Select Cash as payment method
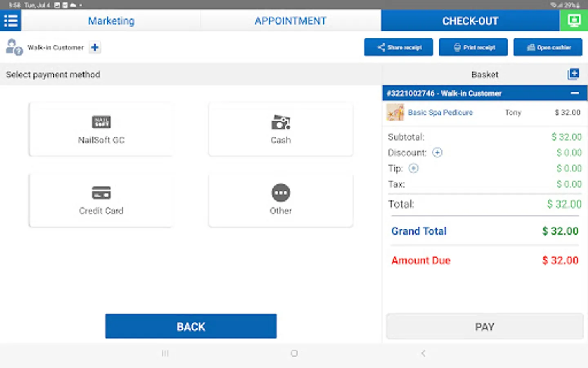The image size is (588, 368). pyautogui.click(x=281, y=130)
